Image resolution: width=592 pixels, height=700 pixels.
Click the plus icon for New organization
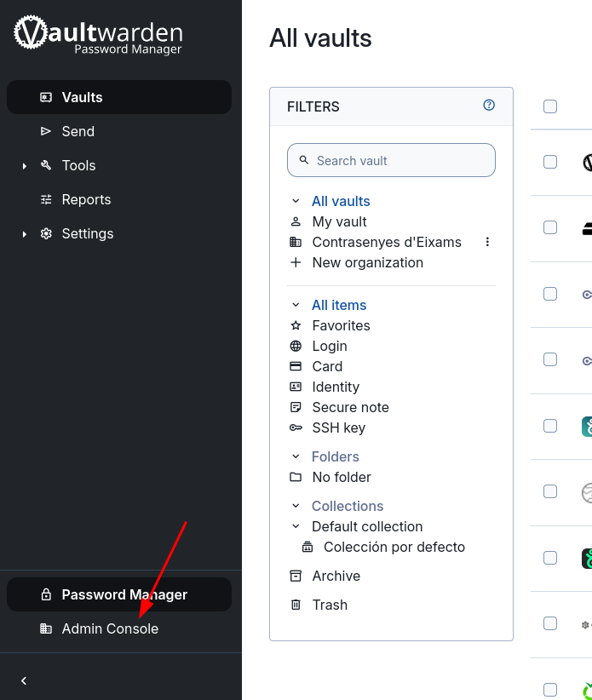click(x=296, y=262)
